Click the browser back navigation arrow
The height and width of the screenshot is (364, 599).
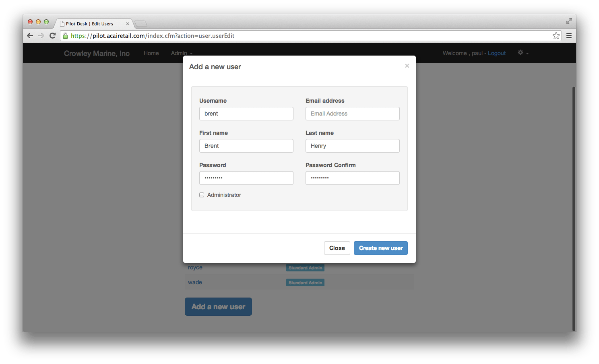click(x=30, y=35)
